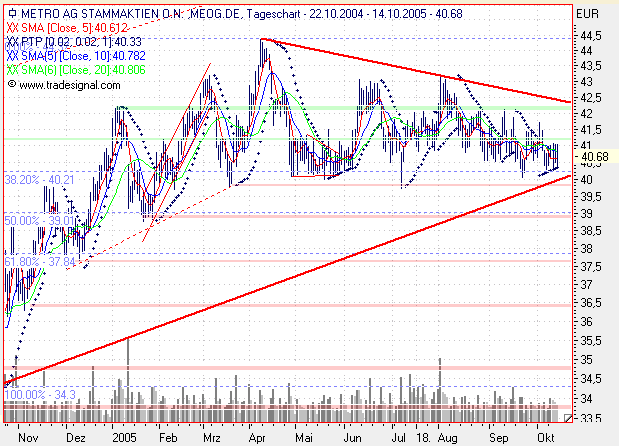Click the EUR currency label

point(587,14)
